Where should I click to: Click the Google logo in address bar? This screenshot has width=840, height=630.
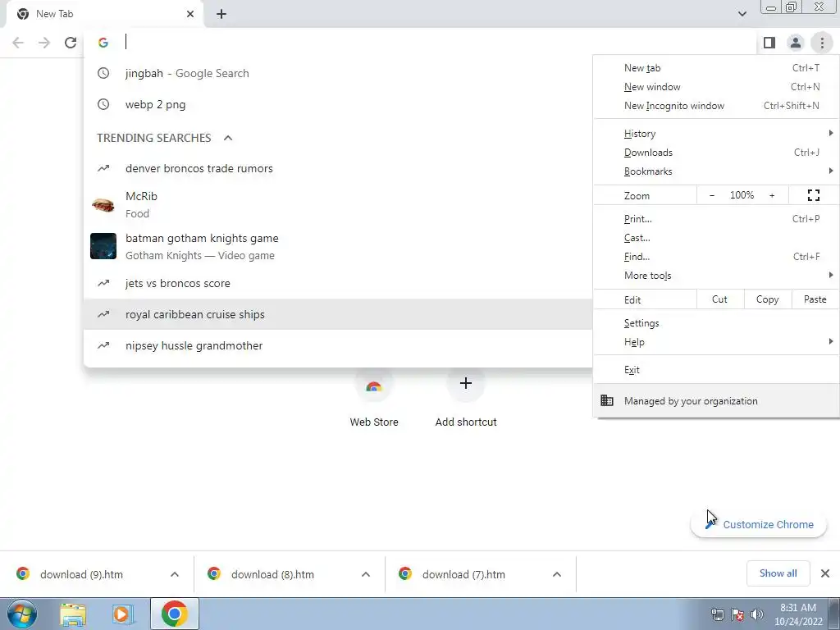[x=103, y=43]
